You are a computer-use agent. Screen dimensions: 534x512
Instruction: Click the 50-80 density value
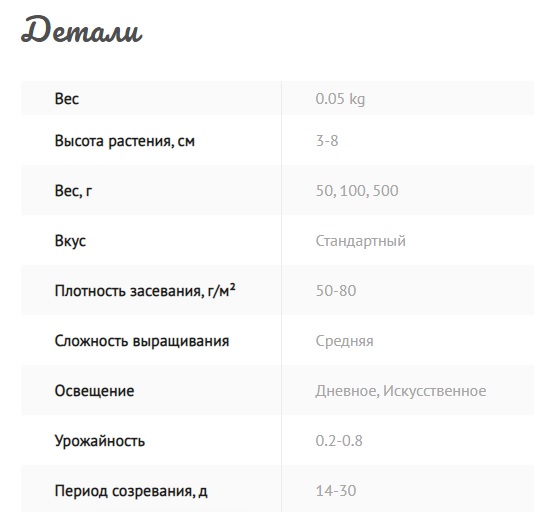[336, 291]
